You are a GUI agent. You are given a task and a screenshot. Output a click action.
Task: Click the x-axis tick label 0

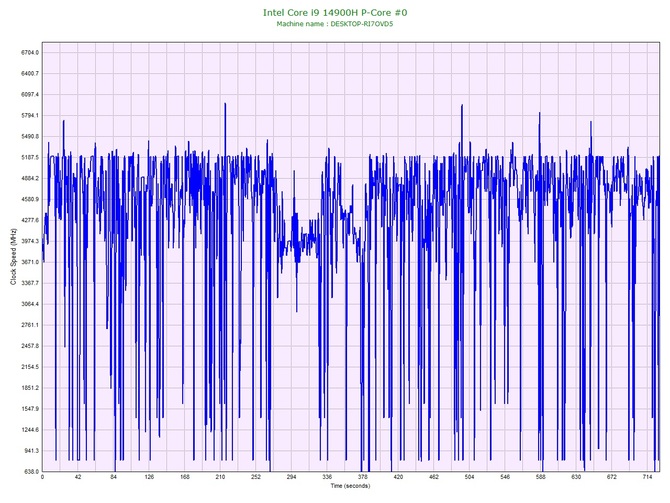42,477
